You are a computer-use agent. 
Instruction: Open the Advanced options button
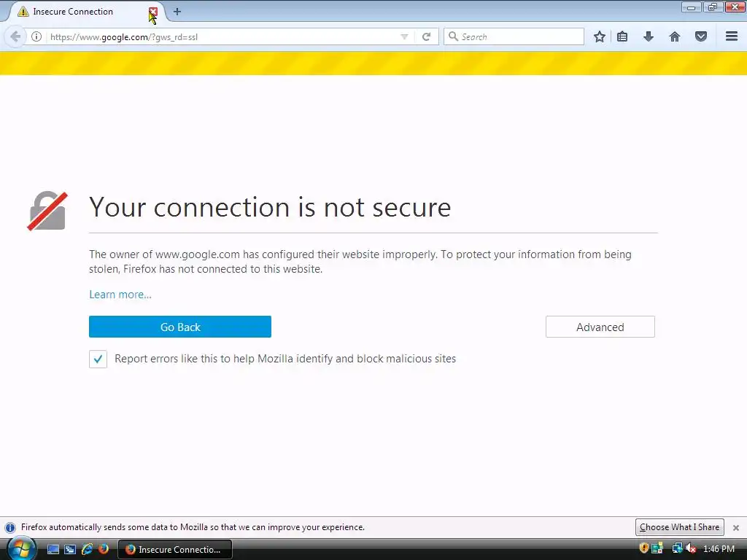point(600,327)
